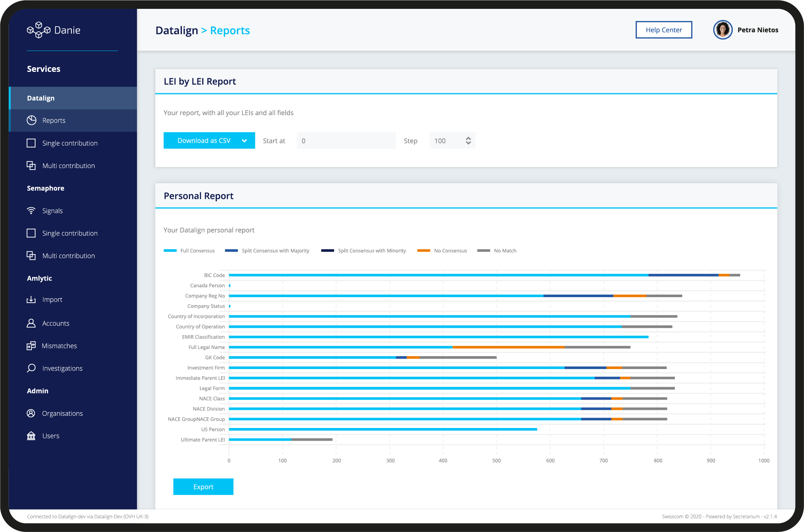This screenshot has height=532, width=804.
Task: Select the Users bank icon
Action: point(31,435)
